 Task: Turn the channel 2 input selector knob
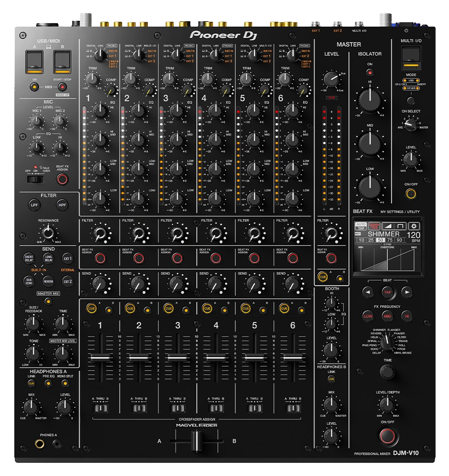point(138,55)
